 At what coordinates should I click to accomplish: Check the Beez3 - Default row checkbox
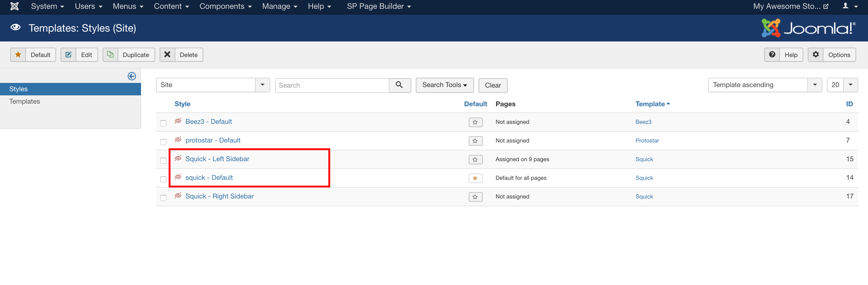click(x=163, y=123)
